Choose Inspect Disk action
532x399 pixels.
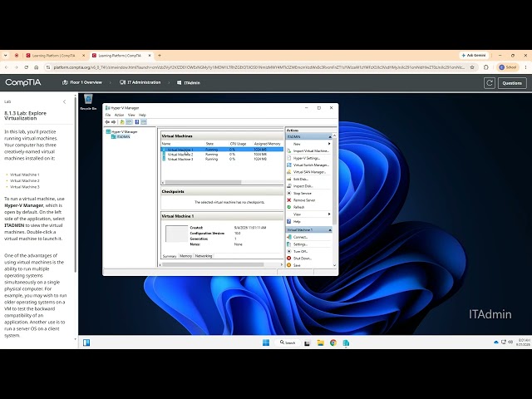303,186
